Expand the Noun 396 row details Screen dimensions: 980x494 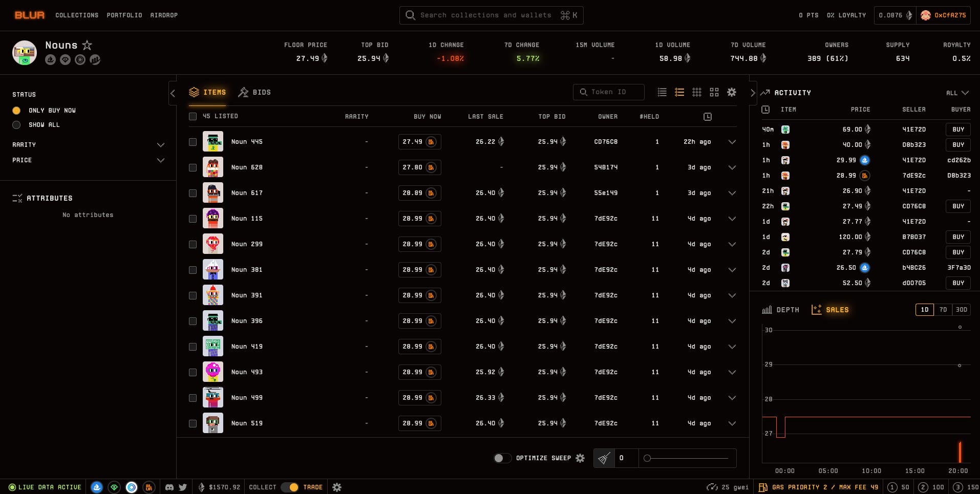732,321
